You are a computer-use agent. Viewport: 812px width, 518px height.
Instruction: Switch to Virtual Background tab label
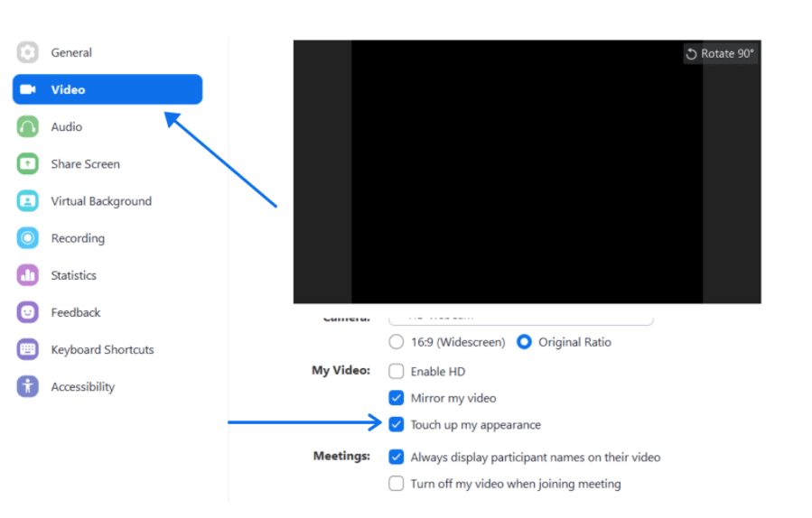click(x=101, y=201)
